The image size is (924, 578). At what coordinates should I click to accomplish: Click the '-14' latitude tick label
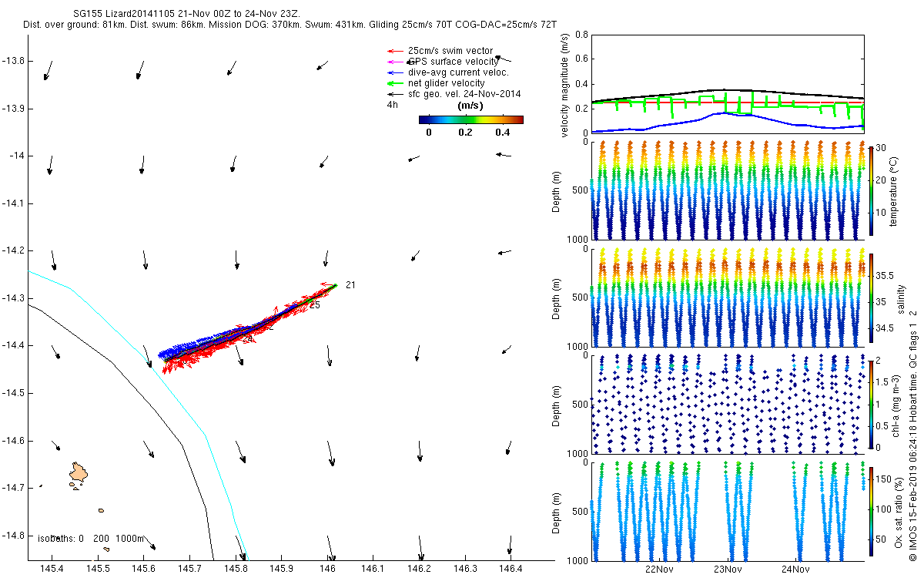click(x=18, y=156)
